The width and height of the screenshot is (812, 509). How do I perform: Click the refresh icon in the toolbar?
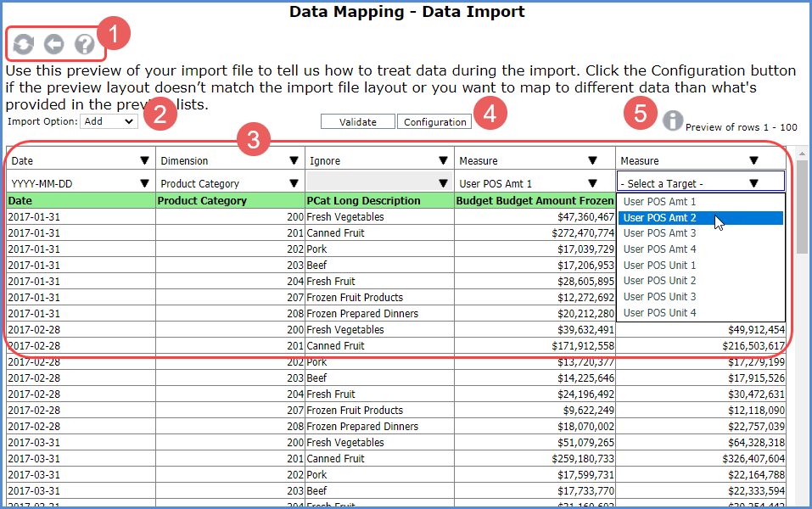23,44
